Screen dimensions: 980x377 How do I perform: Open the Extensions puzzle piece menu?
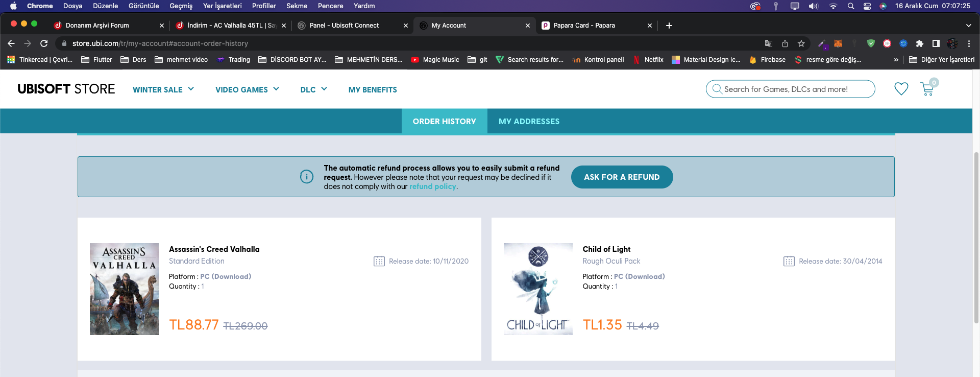click(920, 43)
